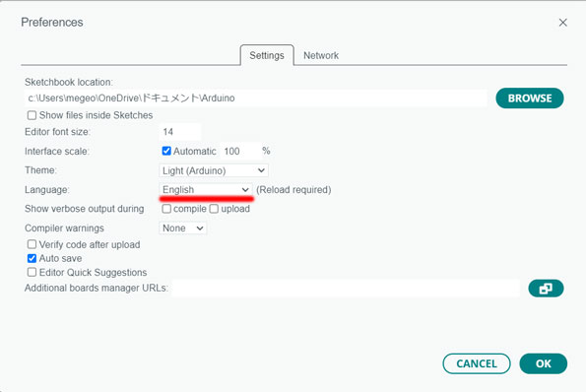Click 'Additional boards manager URLs:' label

coord(97,289)
